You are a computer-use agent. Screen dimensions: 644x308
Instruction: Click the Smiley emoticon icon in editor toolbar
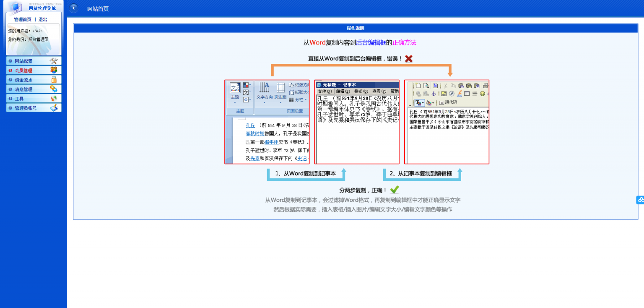[x=483, y=94]
